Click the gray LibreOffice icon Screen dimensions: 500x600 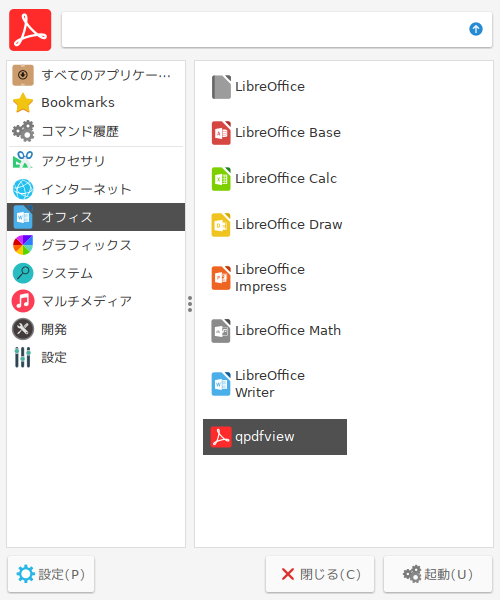point(221,87)
